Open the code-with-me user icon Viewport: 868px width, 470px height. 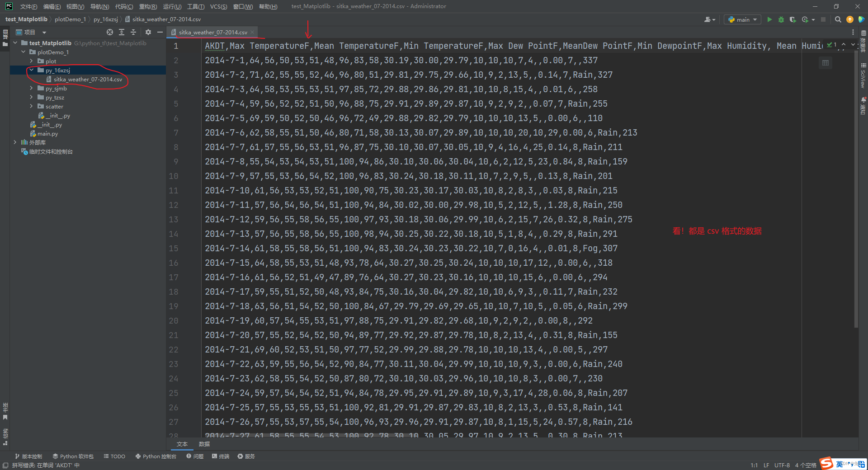(710, 19)
